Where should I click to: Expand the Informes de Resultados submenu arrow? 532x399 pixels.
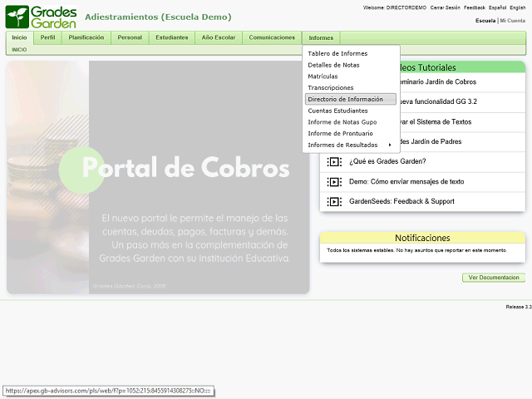[x=390, y=145]
